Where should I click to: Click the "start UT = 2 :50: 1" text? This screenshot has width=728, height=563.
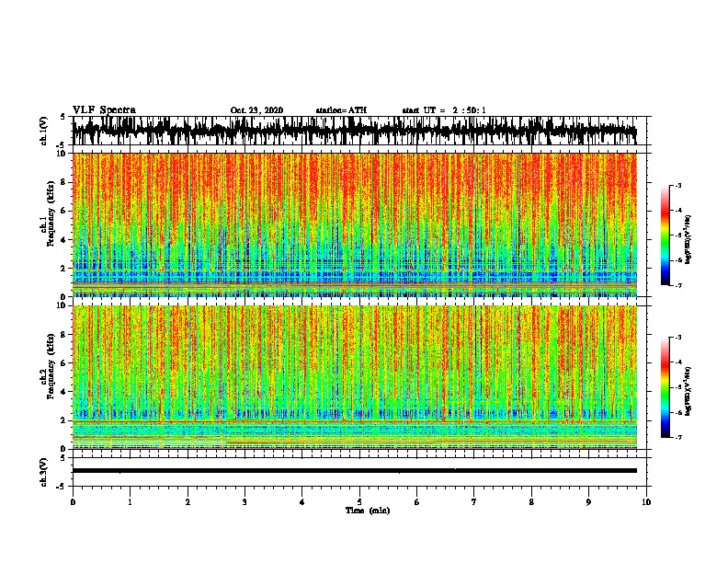coord(444,110)
